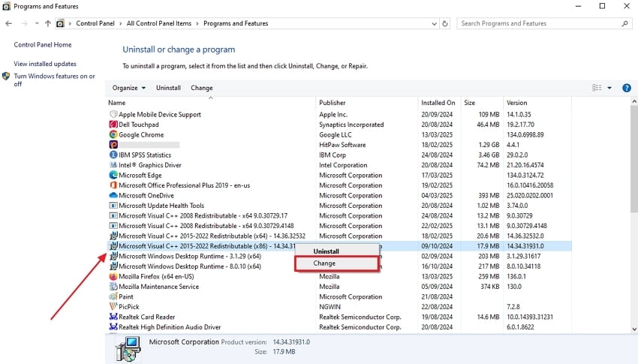Screen dimensions: 638x364
Task: Expand the breadcrumb chevron after Control Panel
Action: 120,23
